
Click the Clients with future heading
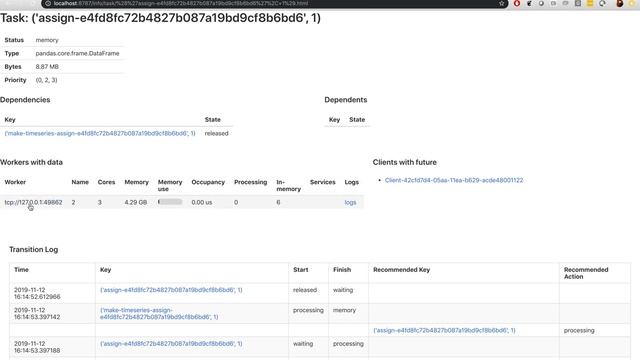pyautogui.click(x=404, y=162)
